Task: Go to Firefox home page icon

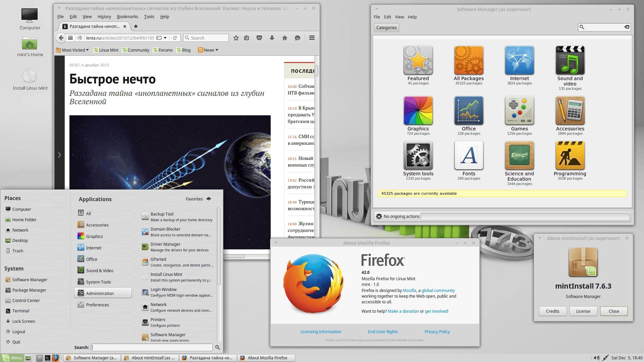Action: (285, 38)
